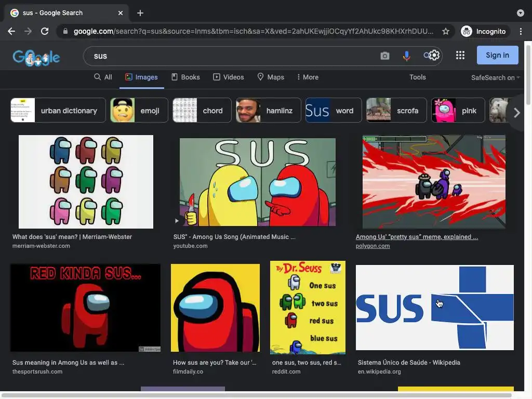Open the filmdaily.co source link

[x=188, y=371]
